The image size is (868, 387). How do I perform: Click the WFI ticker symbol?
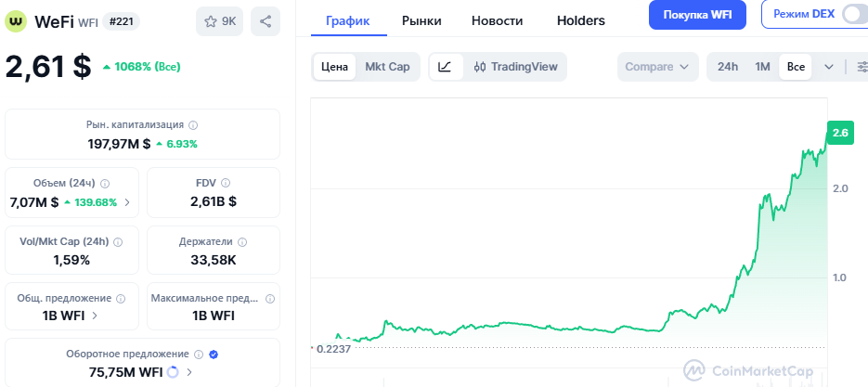click(x=88, y=22)
